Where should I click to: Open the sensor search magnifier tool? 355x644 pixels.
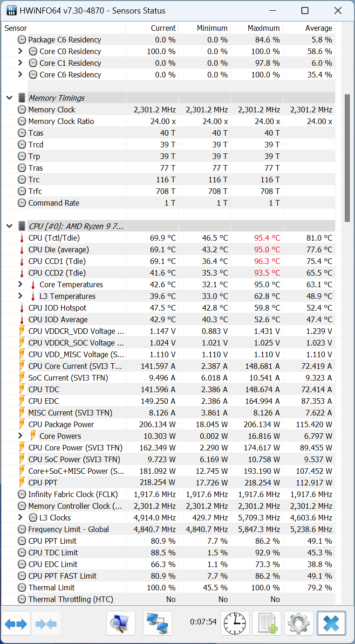(121, 623)
